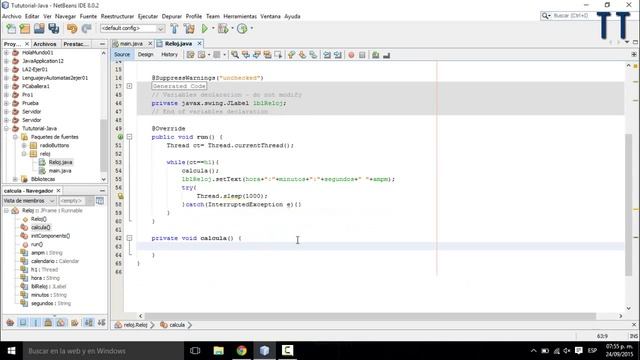Toggle Show Inherited Members in Navigator
Image resolution: width=640 pixels, height=360 pixels.
[x=10, y=323]
